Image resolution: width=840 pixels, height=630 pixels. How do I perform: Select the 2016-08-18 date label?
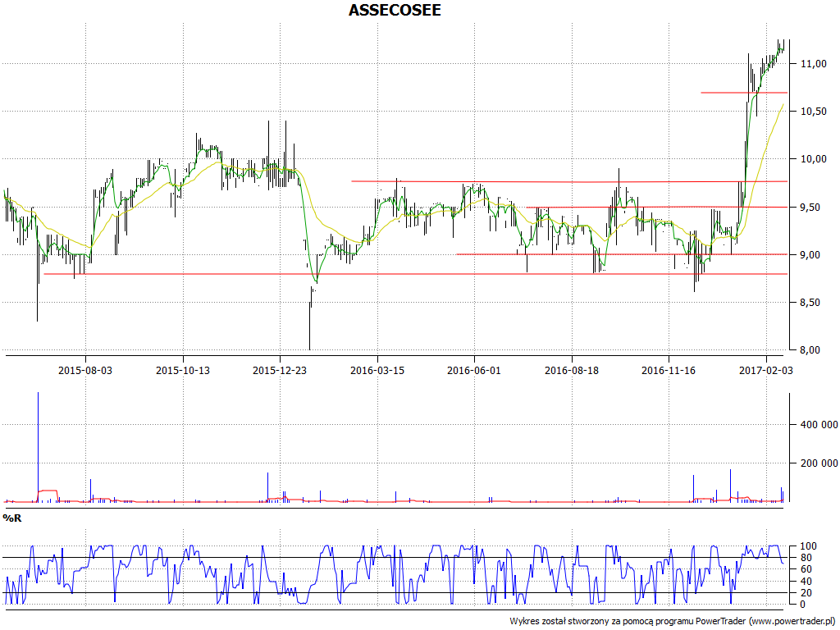(572, 370)
